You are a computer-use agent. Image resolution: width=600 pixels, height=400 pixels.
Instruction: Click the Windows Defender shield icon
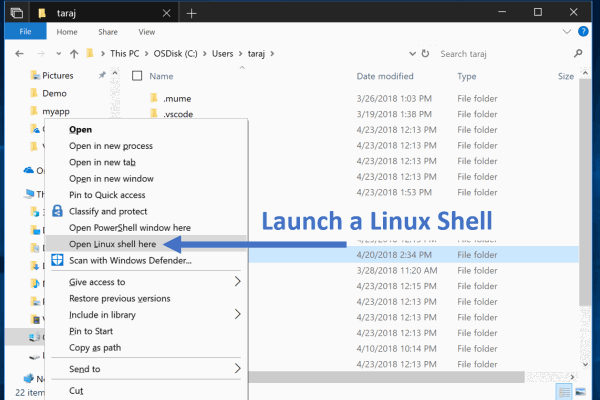pyautogui.click(x=57, y=261)
